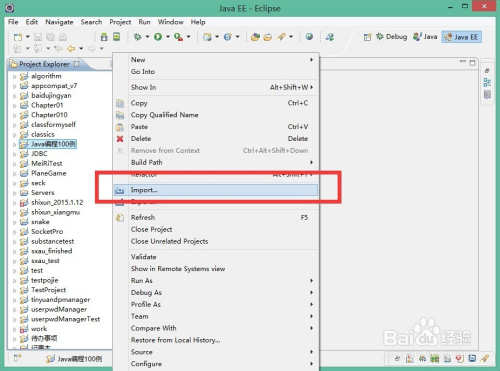Open dropdown arrow next to New icon
The width and height of the screenshot is (500, 371).
point(27,37)
